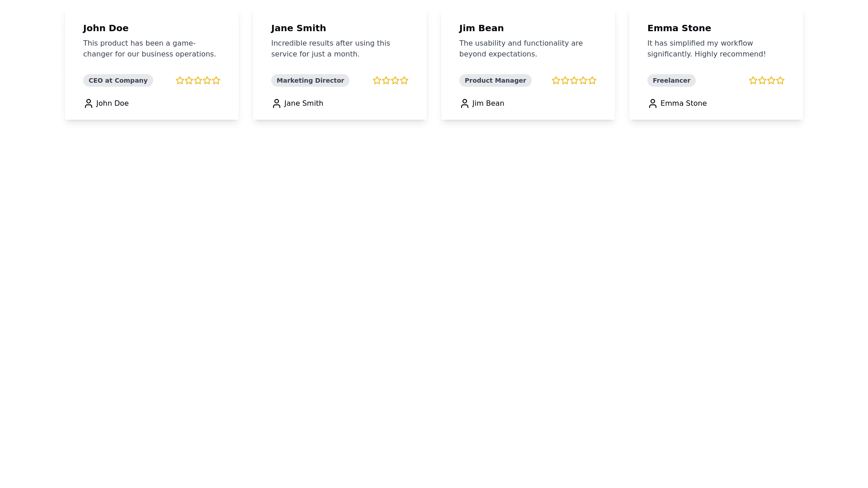Image resolution: width=868 pixels, height=488 pixels.
Task: Select the last star in Jane Smith's rating
Action: pos(404,80)
